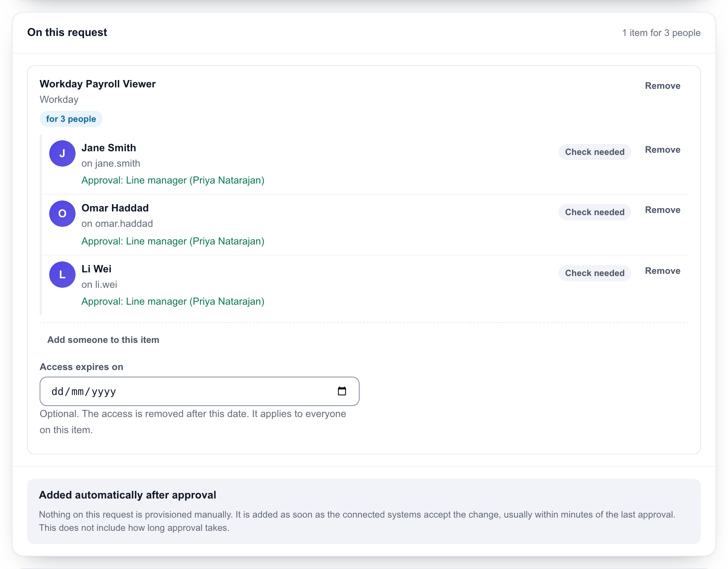Click the 'on jane.smith' account text
728x569 pixels.
[x=111, y=163]
